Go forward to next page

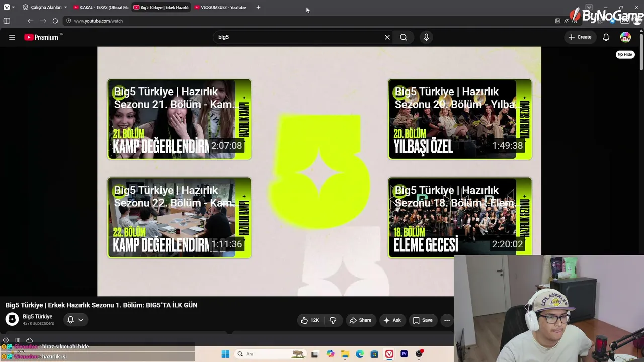43,21
